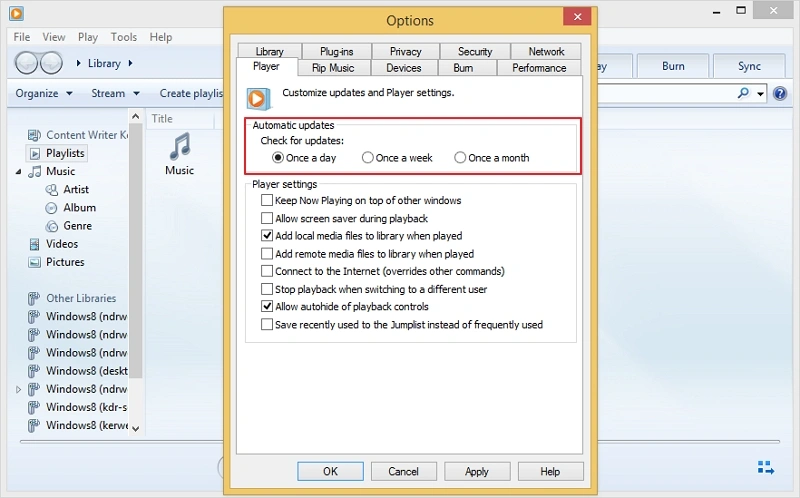Open the Help menu
Screen dimensions: 800x498
tap(161, 37)
